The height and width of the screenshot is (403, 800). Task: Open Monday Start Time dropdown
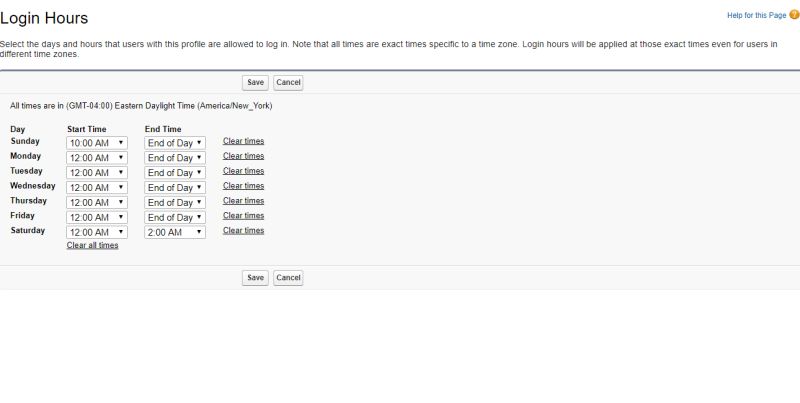[x=97, y=158]
